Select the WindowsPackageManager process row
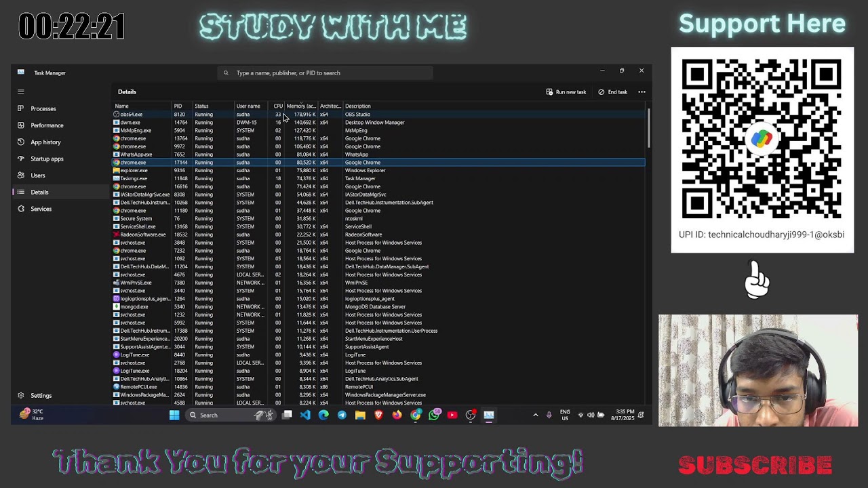Screen dimensions: 868x488 (378, 394)
